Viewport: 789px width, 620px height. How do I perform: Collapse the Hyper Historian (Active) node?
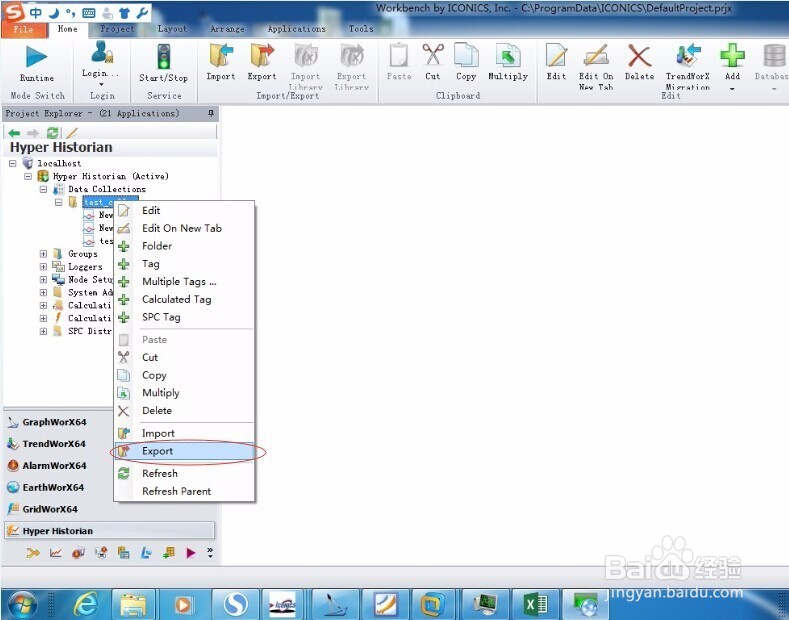(28, 176)
